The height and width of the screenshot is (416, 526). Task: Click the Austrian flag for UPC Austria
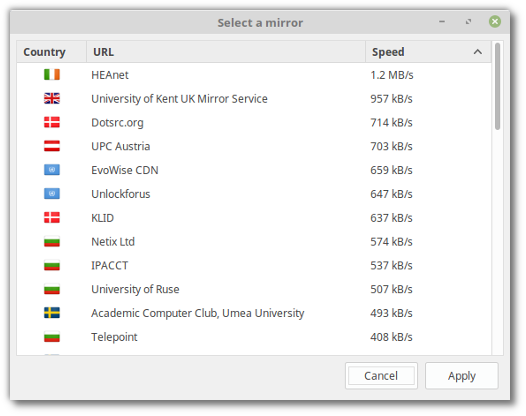coord(52,146)
